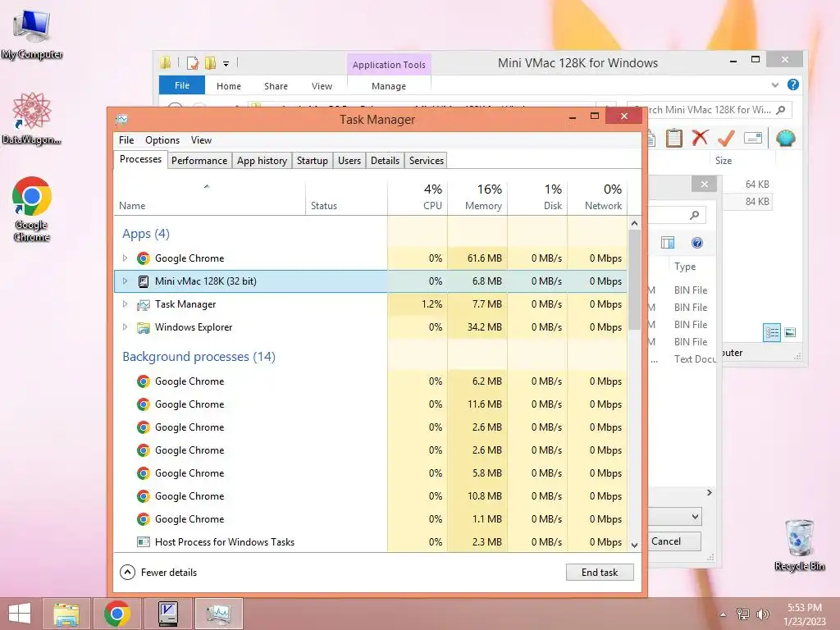Open Explorer Share ribbon tab
The image size is (840, 630).
pyautogui.click(x=276, y=85)
